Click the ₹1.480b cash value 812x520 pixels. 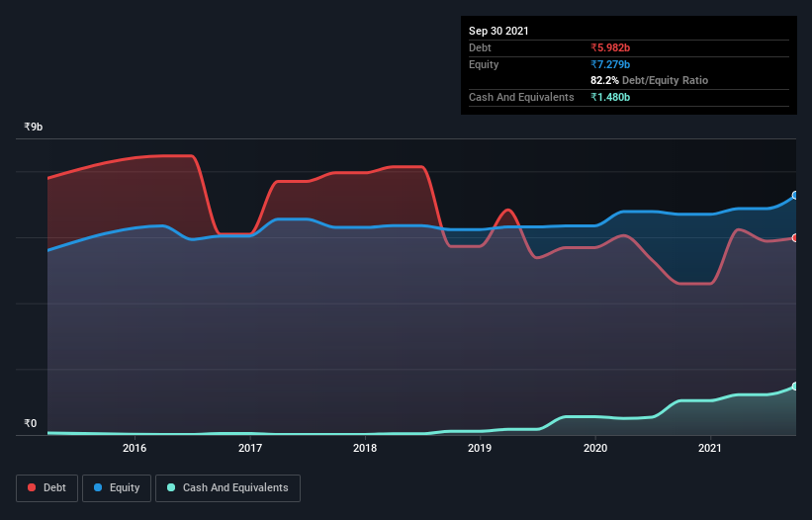(x=610, y=97)
